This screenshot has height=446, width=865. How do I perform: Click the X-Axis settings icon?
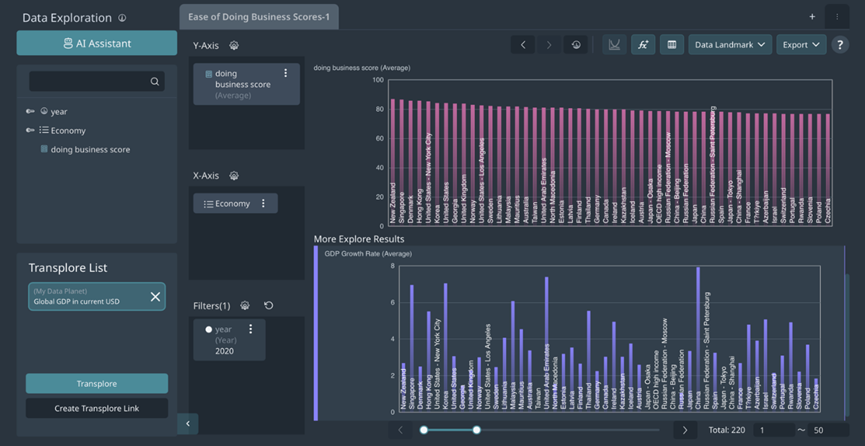pos(234,176)
